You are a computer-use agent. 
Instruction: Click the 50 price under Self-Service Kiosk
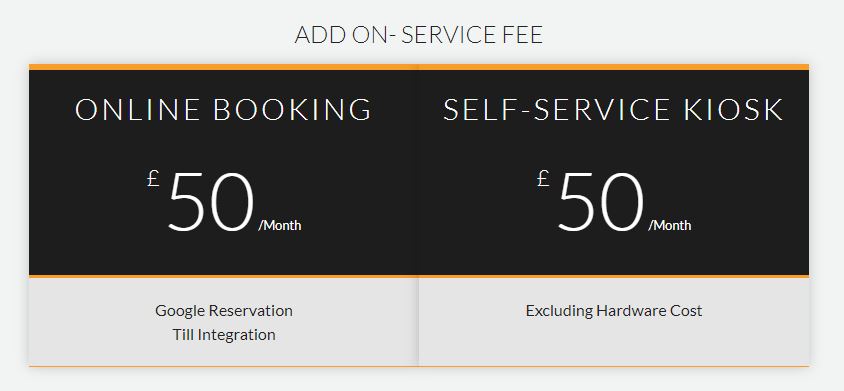(601, 203)
